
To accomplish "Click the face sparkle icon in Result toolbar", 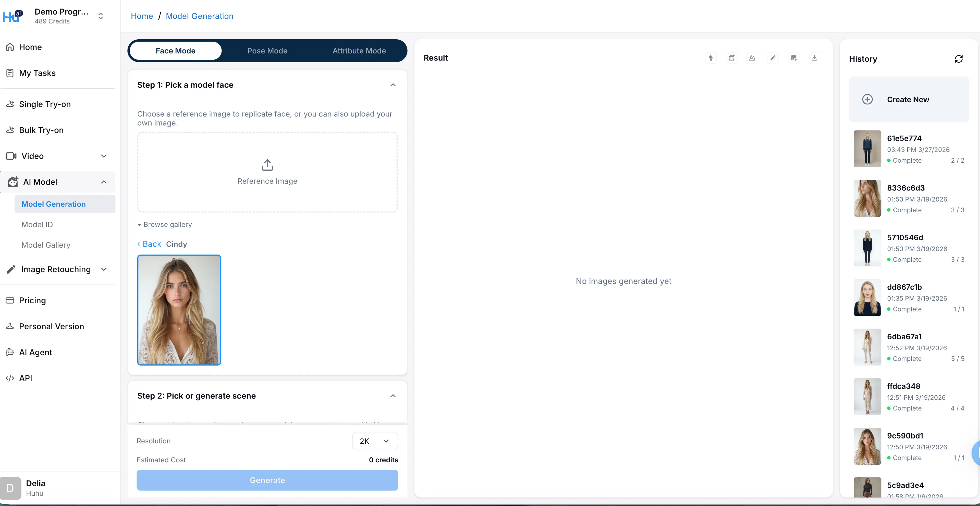I will [x=731, y=58].
